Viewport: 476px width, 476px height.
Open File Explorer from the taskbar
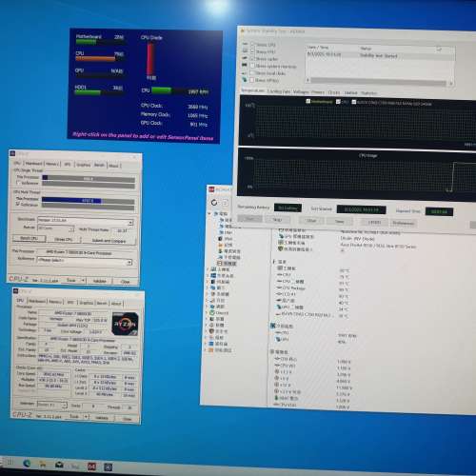(43, 465)
